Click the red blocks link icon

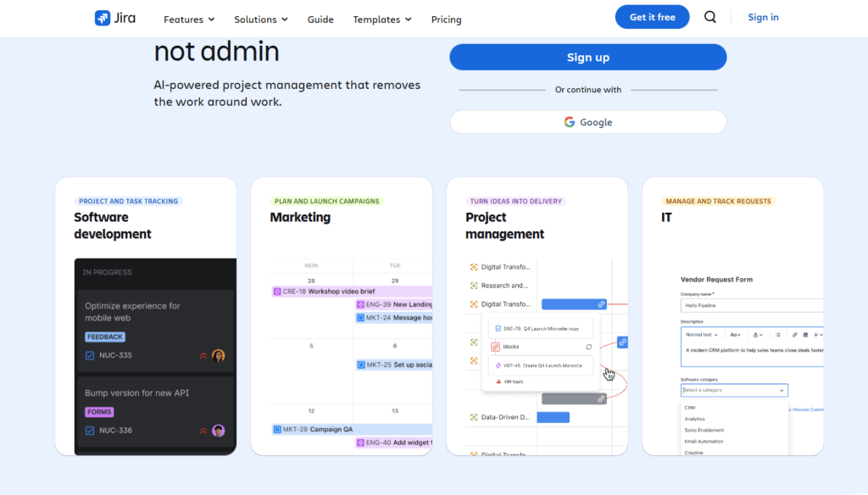tap(496, 347)
